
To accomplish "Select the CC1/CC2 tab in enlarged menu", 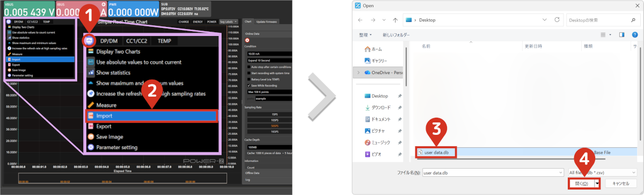I will pos(137,40).
